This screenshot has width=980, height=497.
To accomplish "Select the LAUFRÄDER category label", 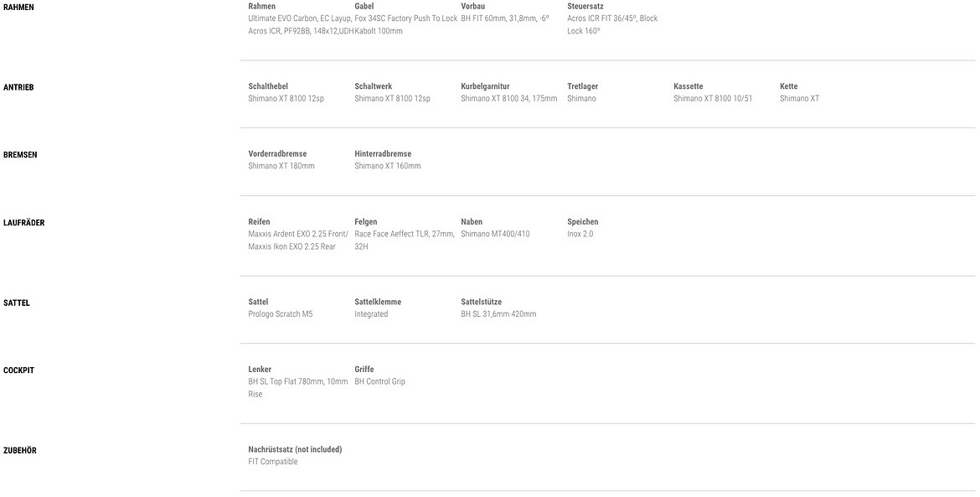I will tap(23, 223).
